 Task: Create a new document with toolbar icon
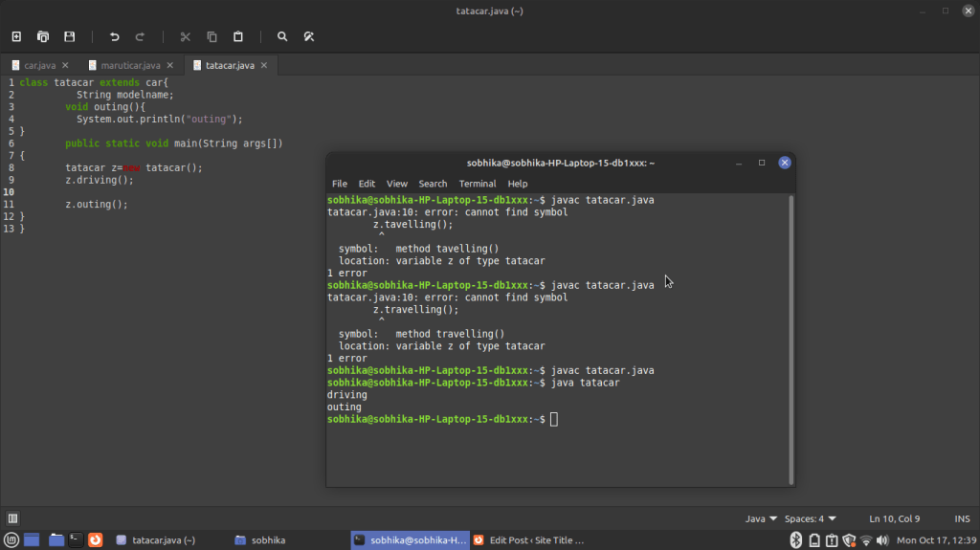(16, 36)
